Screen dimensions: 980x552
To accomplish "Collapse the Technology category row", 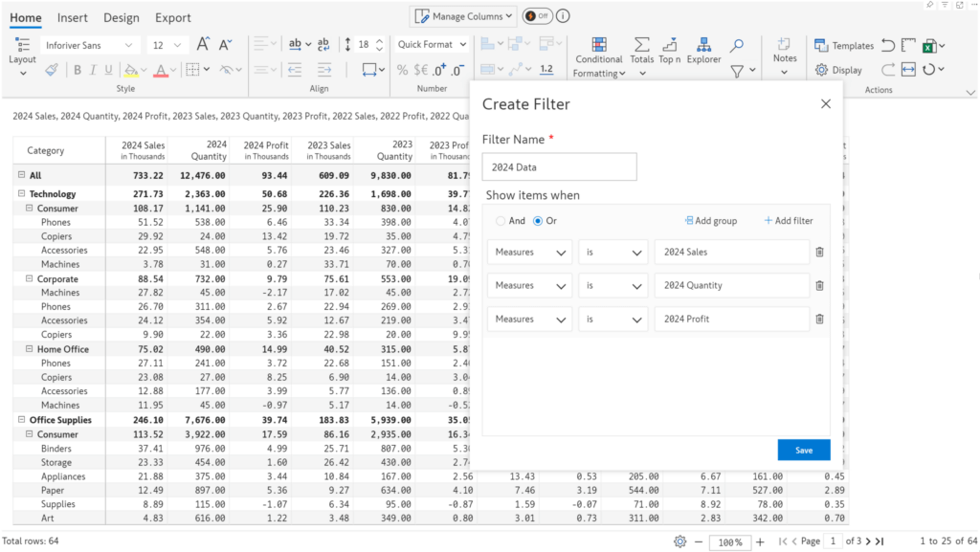I will [x=21, y=193].
